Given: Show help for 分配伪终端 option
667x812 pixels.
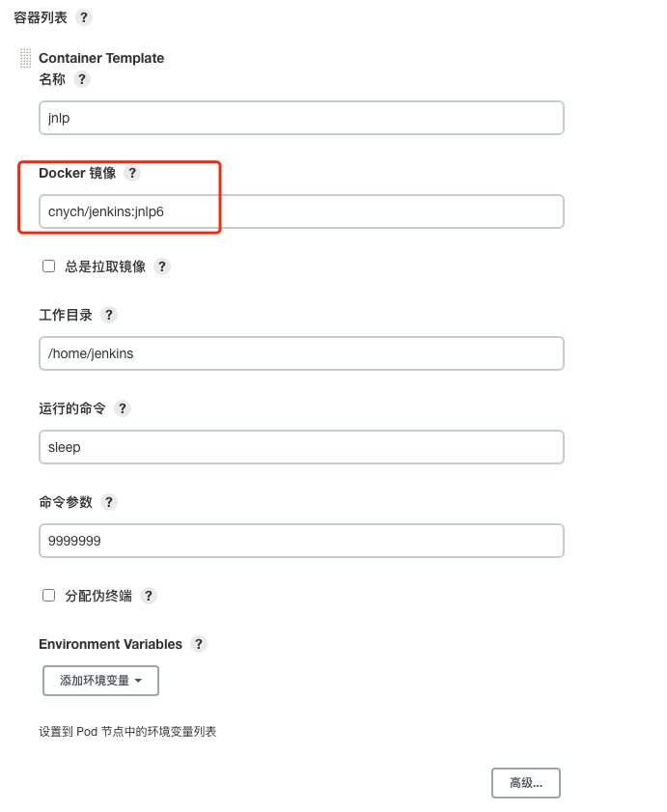Looking at the screenshot, I should click(149, 597).
